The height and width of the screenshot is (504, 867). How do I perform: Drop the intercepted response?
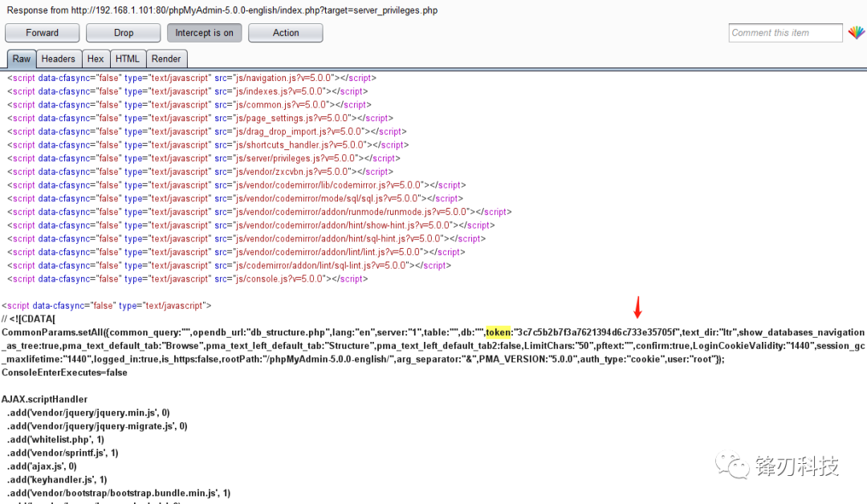(124, 33)
